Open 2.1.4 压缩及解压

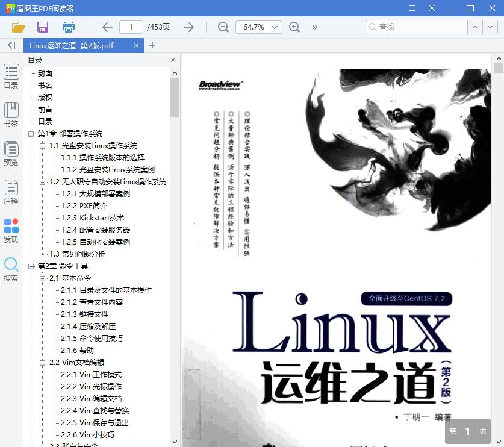tap(89, 327)
